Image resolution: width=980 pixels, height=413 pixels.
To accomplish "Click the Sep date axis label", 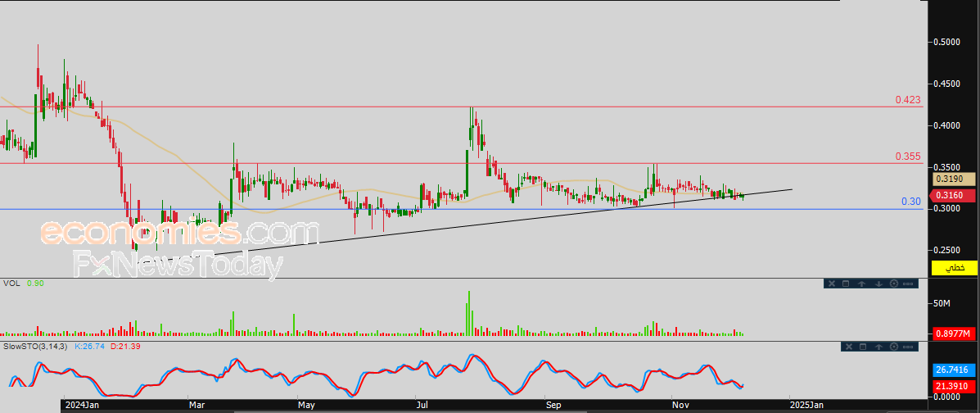I will [x=553, y=406].
